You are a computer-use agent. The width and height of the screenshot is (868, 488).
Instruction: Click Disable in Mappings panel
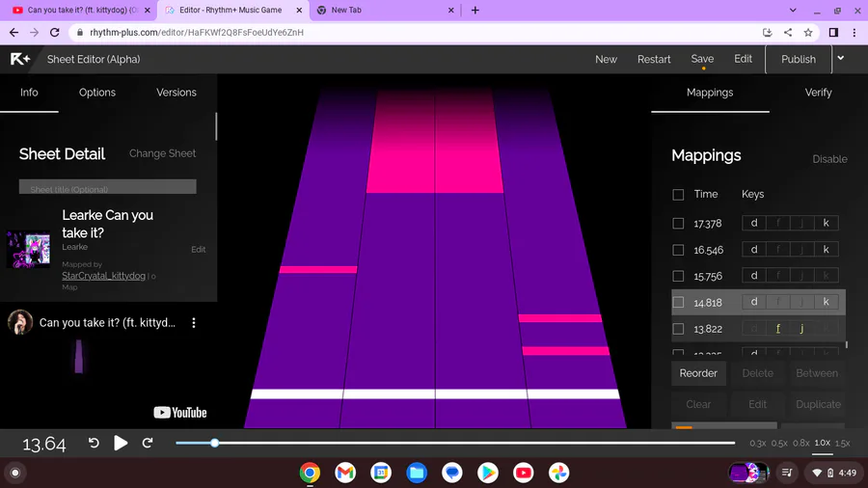tap(829, 159)
